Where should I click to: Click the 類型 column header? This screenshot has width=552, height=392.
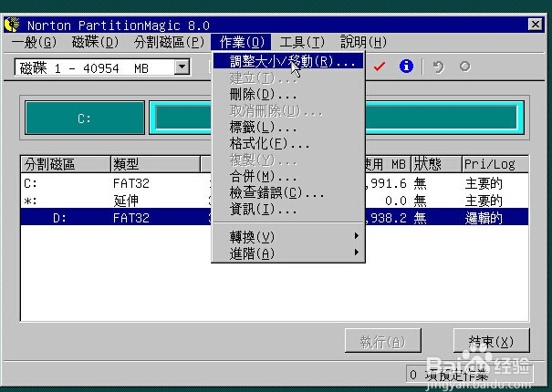[x=155, y=164]
